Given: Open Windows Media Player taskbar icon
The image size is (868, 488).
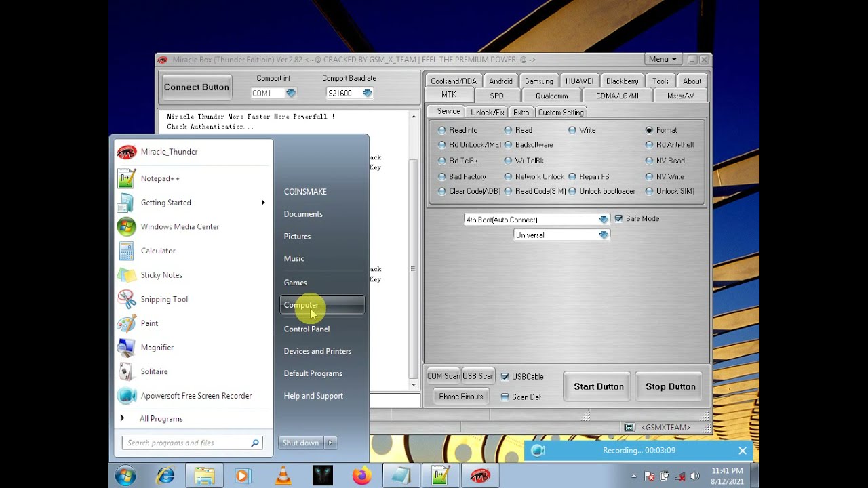Looking at the screenshot, I should coord(243,476).
